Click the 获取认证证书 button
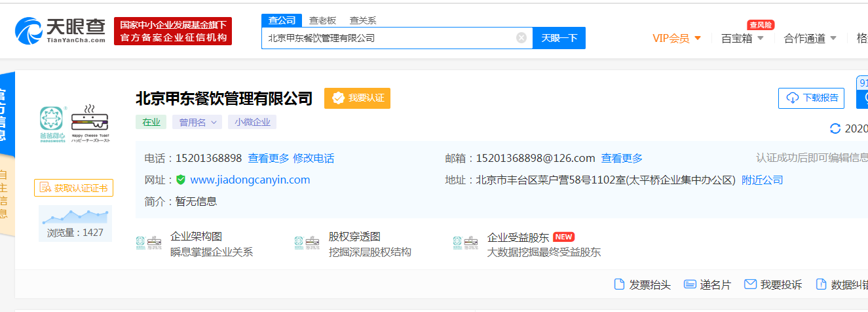Viewport: 868px width, 312px height. [x=74, y=188]
